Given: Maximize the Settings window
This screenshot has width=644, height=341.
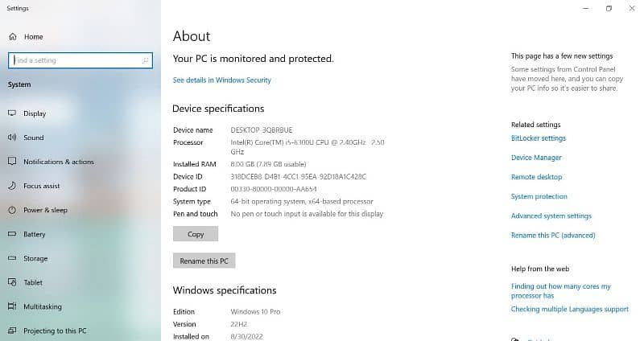Looking at the screenshot, I should coord(609,9).
